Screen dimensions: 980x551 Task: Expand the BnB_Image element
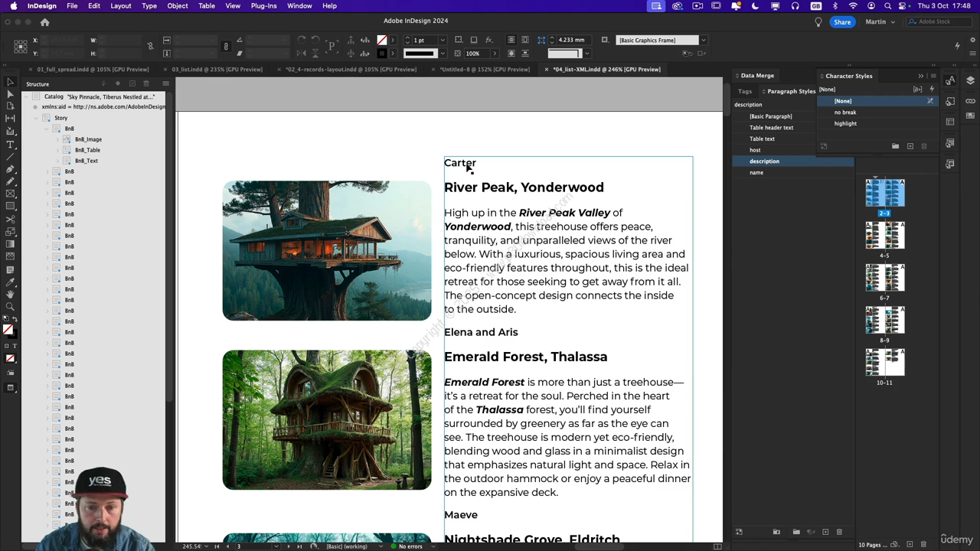(57, 139)
